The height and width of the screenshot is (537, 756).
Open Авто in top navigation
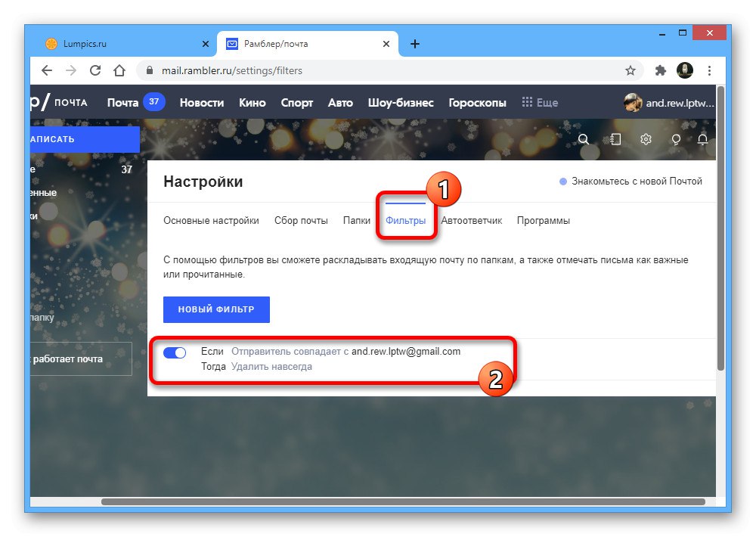tap(340, 103)
